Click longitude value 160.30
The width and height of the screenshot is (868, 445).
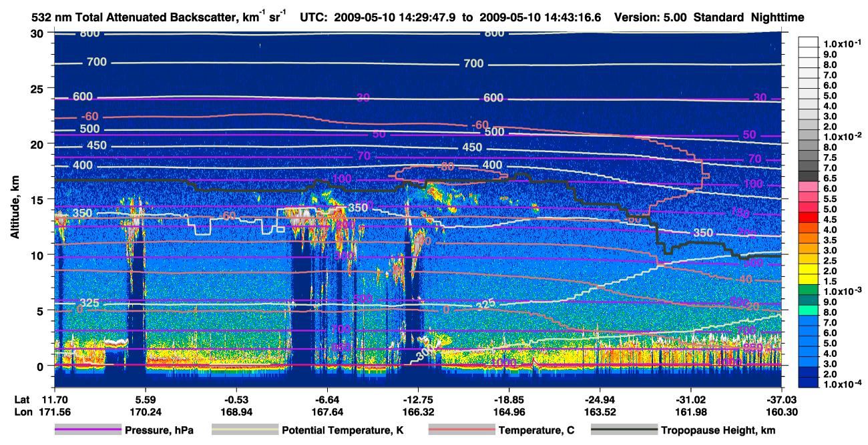click(x=781, y=412)
